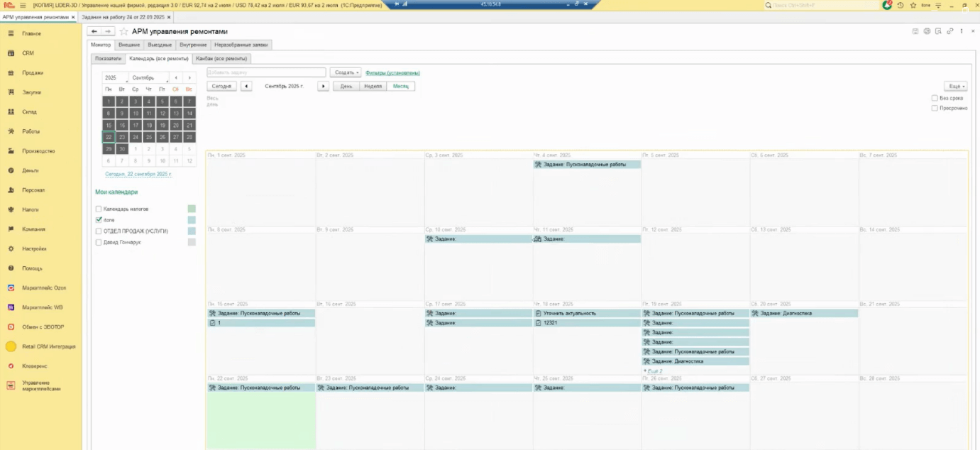
Task: Uncheck the itone calendar checkbox
Action: [x=99, y=220]
